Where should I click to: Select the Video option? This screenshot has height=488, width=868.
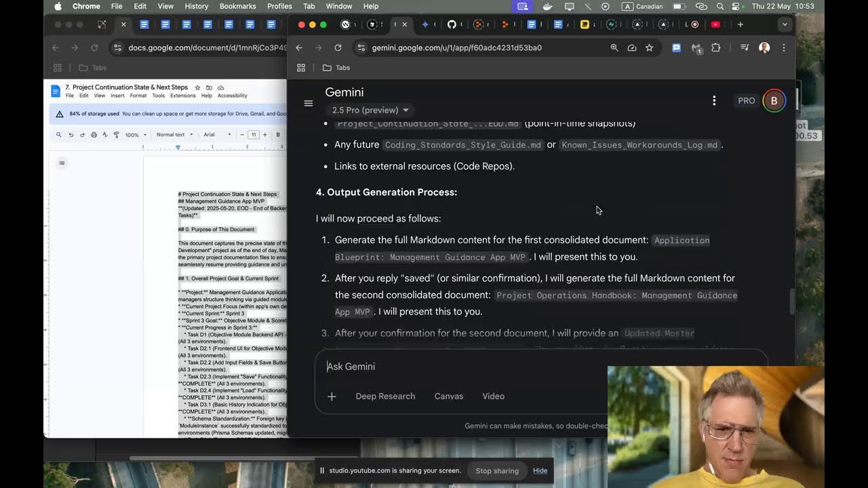493,396
